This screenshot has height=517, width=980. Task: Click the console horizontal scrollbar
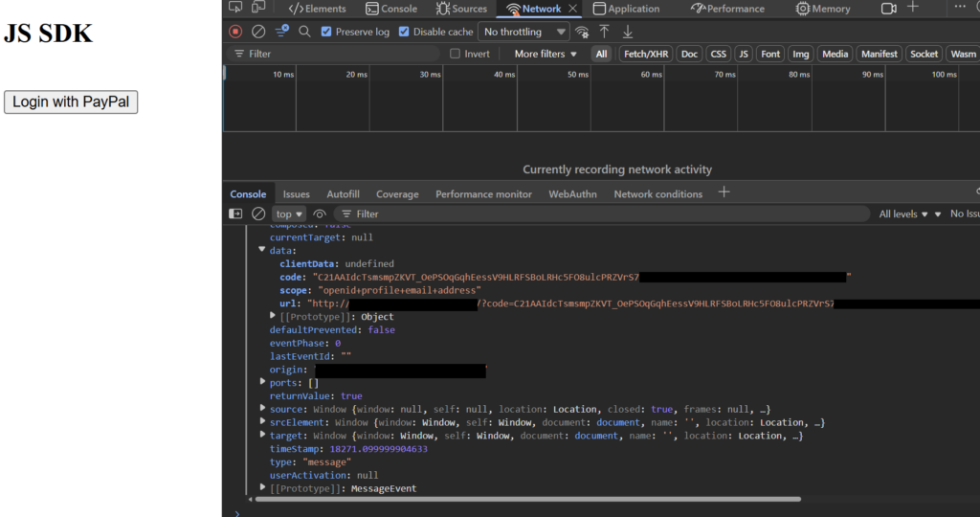[x=526, y=499]
